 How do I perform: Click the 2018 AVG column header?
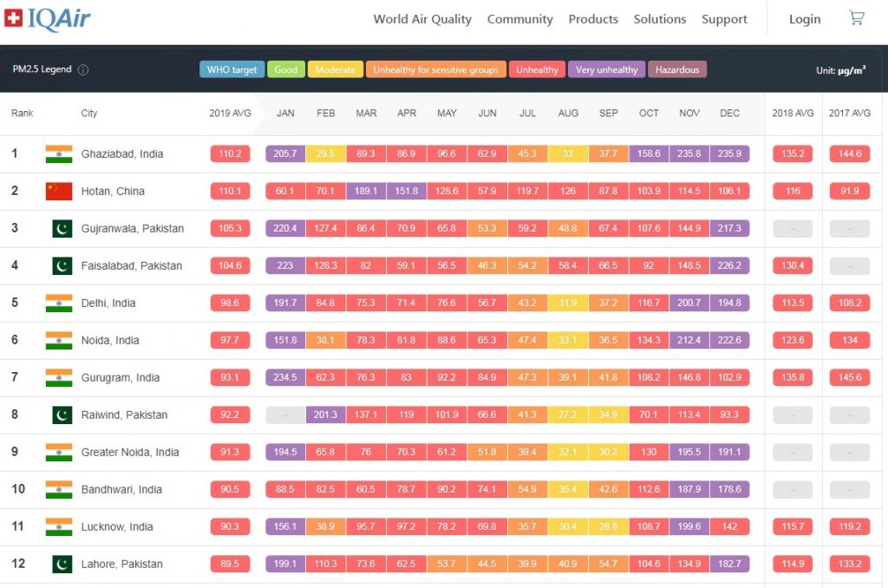pyautogui.click(x=793, y=113)
